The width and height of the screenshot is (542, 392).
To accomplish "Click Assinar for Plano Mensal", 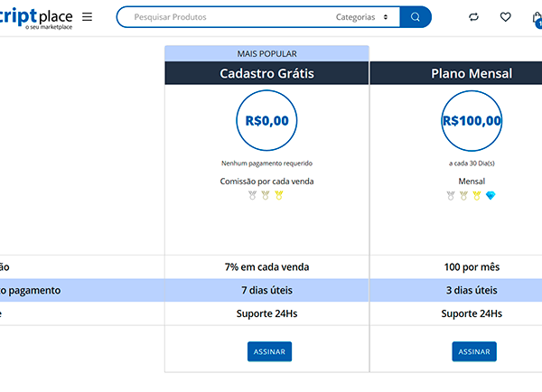I will coord(474,351).
